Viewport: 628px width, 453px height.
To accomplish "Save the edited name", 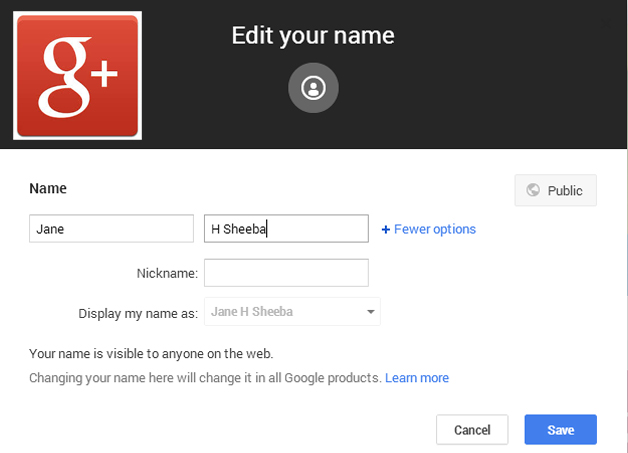I will pyautogui.click(x=561, y=430).
